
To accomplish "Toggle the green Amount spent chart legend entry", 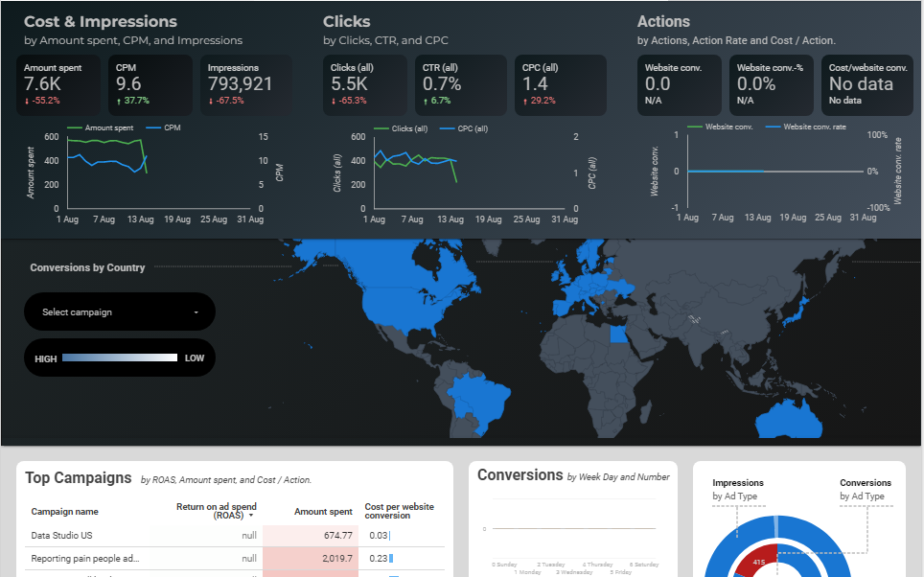I will [101, 127].
